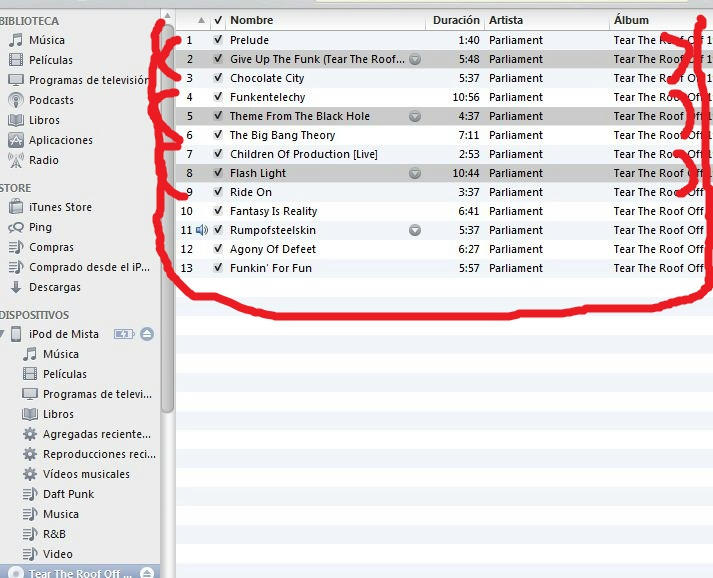The height and width of the screenshot is (578, 713).
Task: Click the speaker icon on Rumpofsteelskin
Action: point(202,230)
